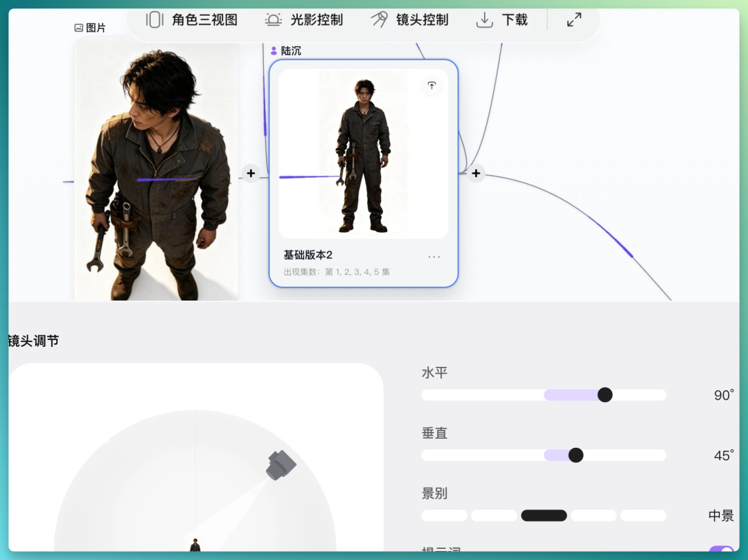Click the 图片 node label
Screen dimensions: 748x560
click(x=90, y=28)
